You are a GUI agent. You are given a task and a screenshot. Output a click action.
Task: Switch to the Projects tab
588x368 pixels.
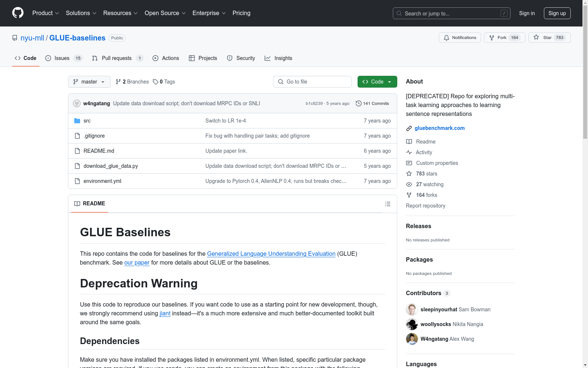(203, 58)
